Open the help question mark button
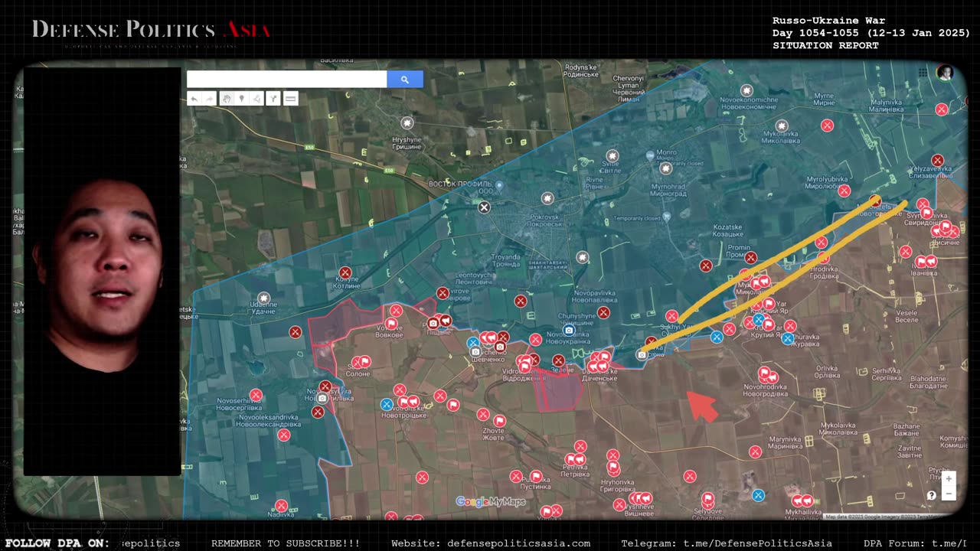 point(931,495)
